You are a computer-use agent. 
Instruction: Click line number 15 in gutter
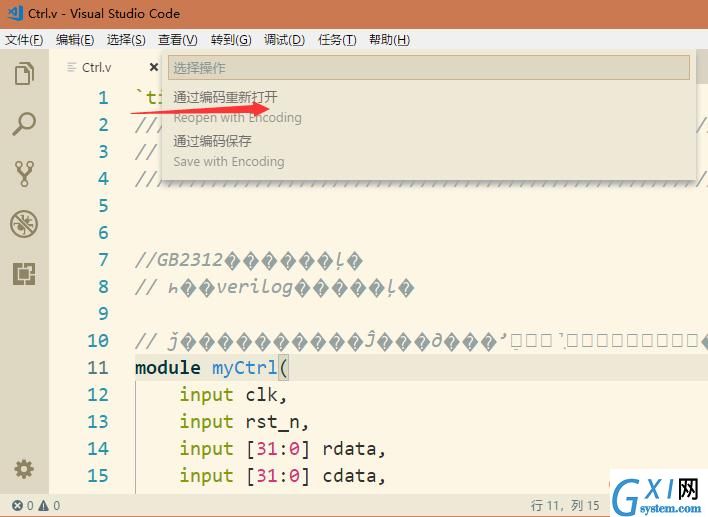[x=98, y=475]
